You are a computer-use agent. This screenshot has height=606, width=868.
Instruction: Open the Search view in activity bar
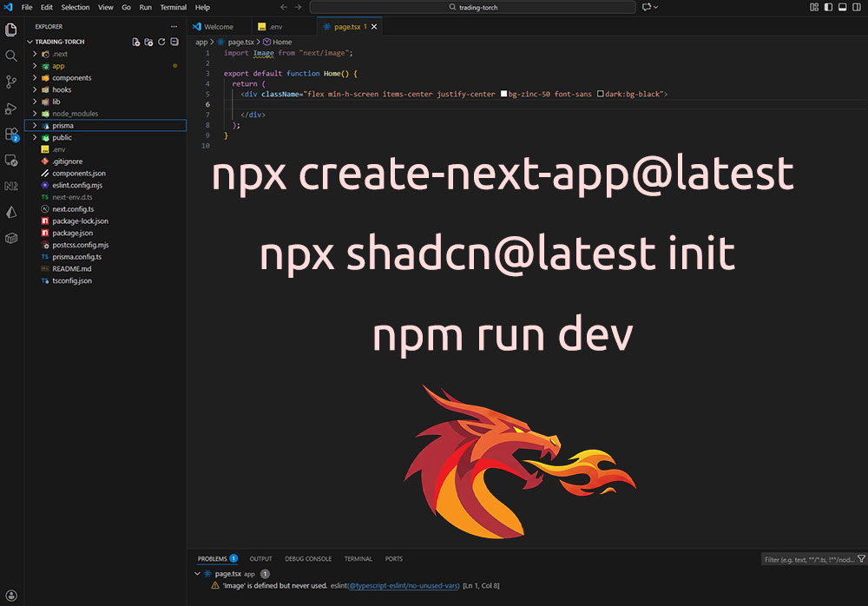pyautogui.click(x=11, y=56)
